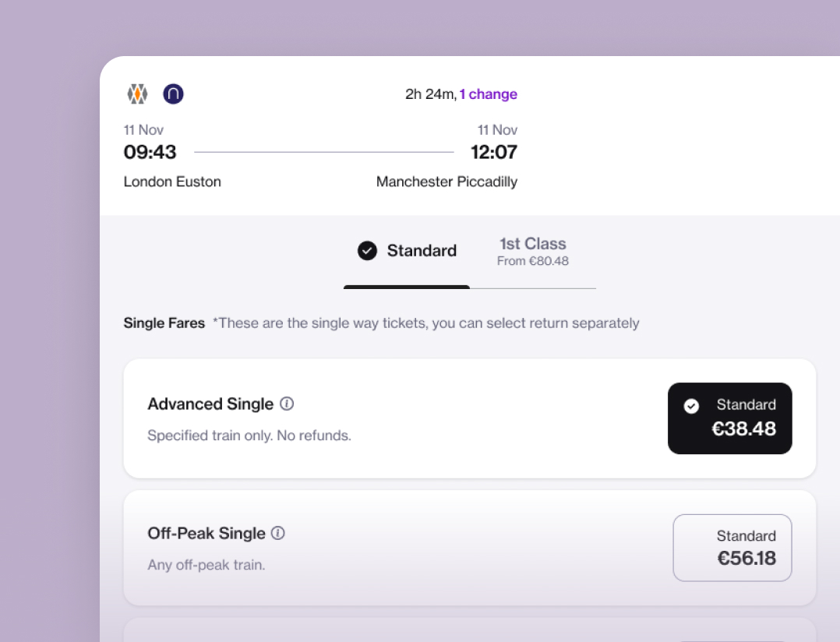Viewport: 840px width, 642px height.
Task: Click the journey timeline line between times
Action: click(x=323, y=153)
